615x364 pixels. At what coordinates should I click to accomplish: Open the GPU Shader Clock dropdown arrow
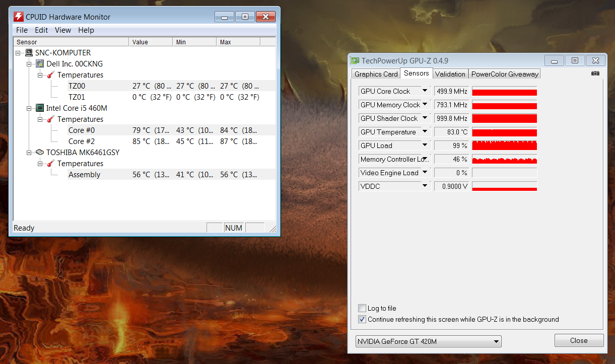click(x=425, y=118)
